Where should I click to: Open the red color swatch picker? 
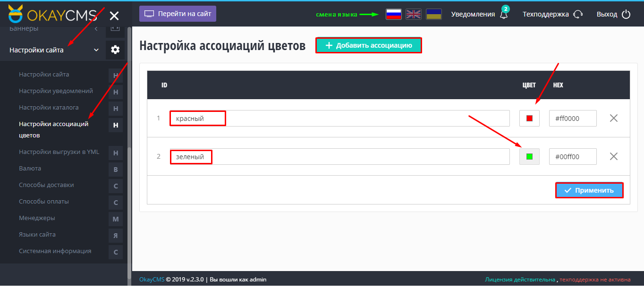[529, 118]
